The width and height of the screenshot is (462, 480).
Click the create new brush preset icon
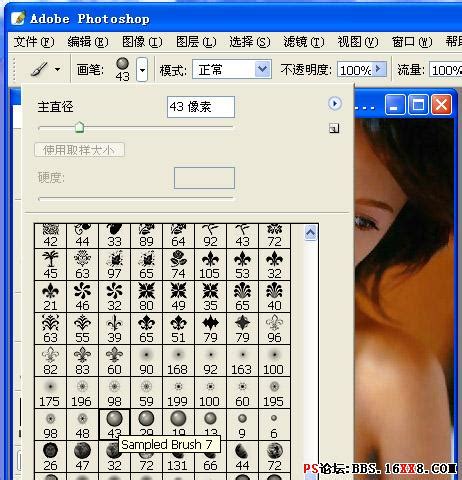pyautogui.click(x=334, y=128)
